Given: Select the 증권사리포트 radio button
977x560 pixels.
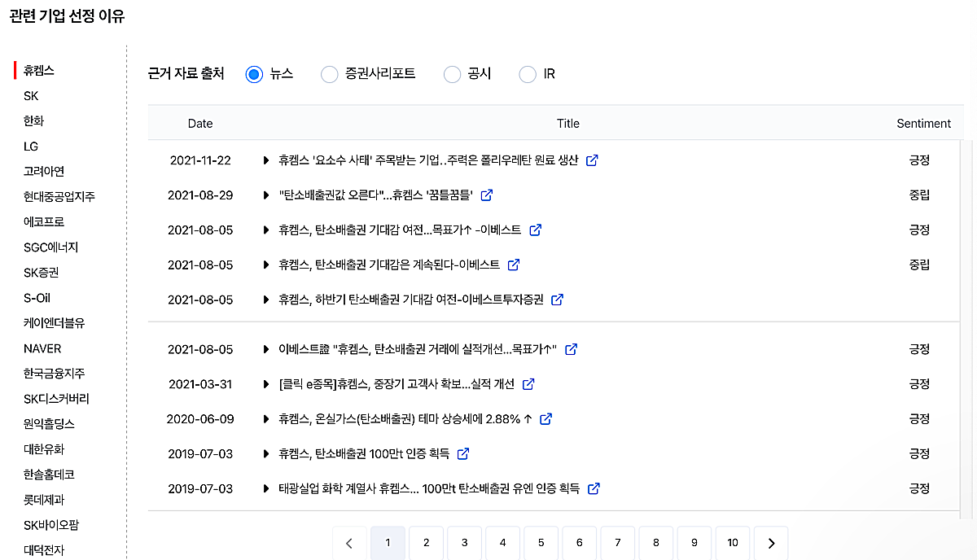Looking at the screenshot, I should tap(329, 74).
